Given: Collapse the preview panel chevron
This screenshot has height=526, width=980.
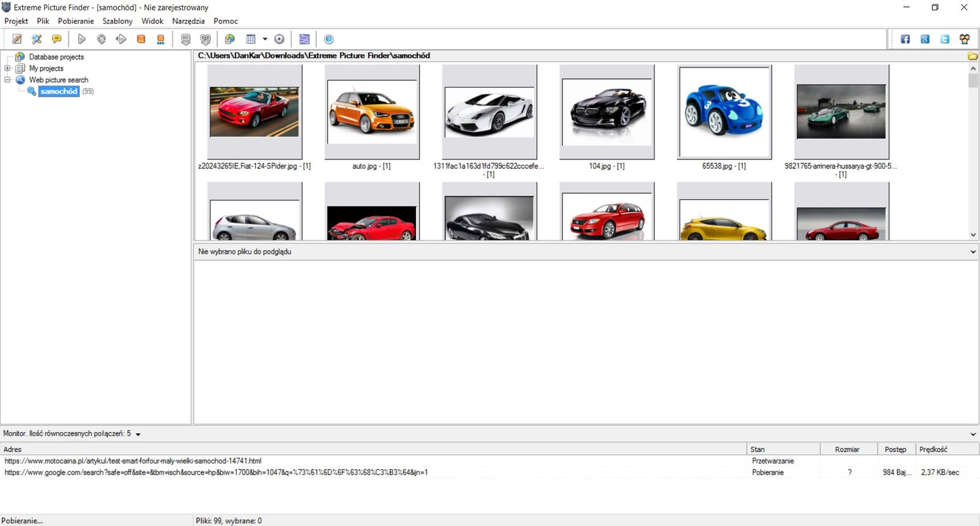Looking at the screenshot, I should coord(973,252).
